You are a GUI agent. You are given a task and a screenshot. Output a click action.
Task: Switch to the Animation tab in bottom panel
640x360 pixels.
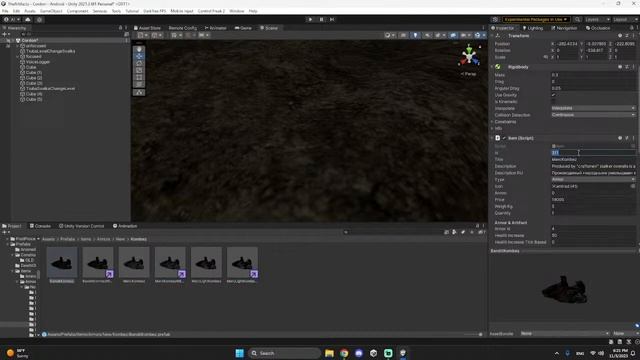coord(125,226)
